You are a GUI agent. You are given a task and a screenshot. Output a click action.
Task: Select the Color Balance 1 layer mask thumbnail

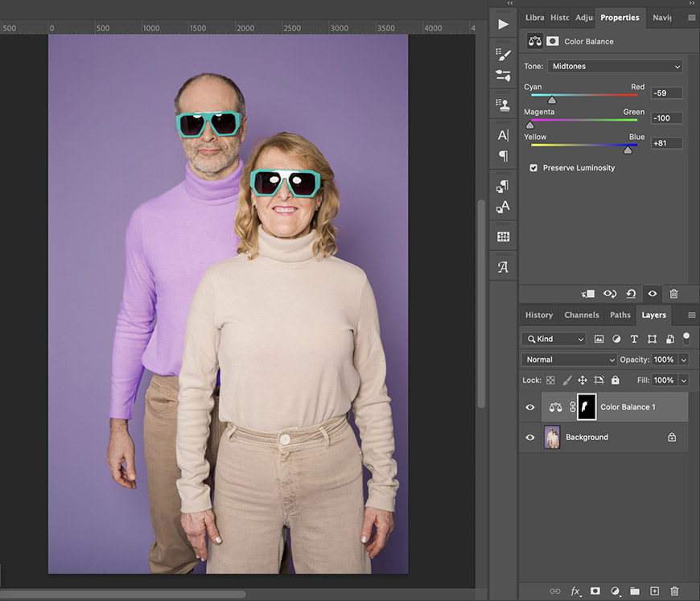point(587,407)
